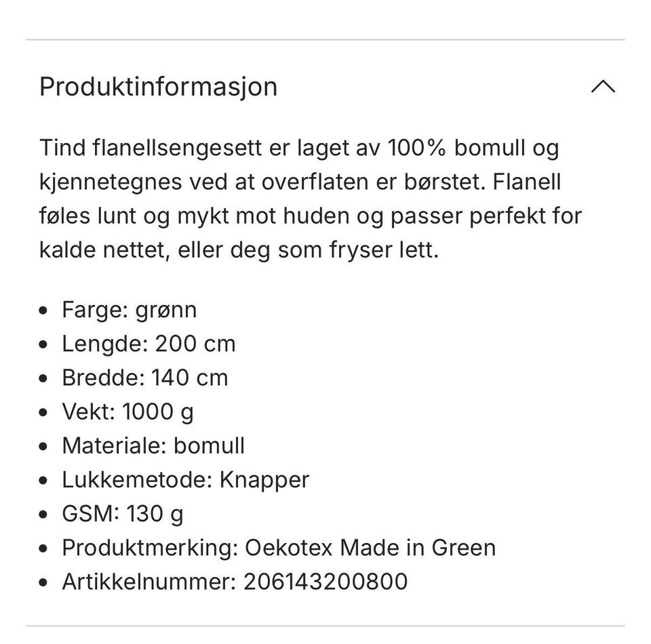Click the Lengde: 200 cm entry
The height and width of the screenshot is (644, 651).
coord(149,344)
